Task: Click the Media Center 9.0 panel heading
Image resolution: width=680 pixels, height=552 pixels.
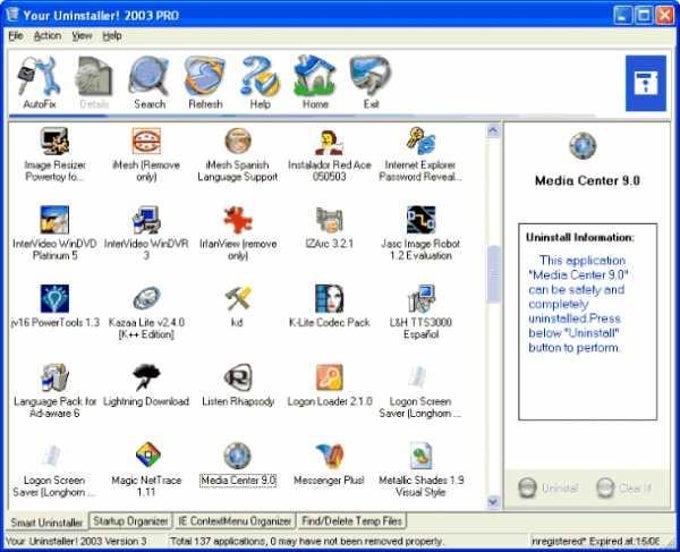Action: coord(587,181)
